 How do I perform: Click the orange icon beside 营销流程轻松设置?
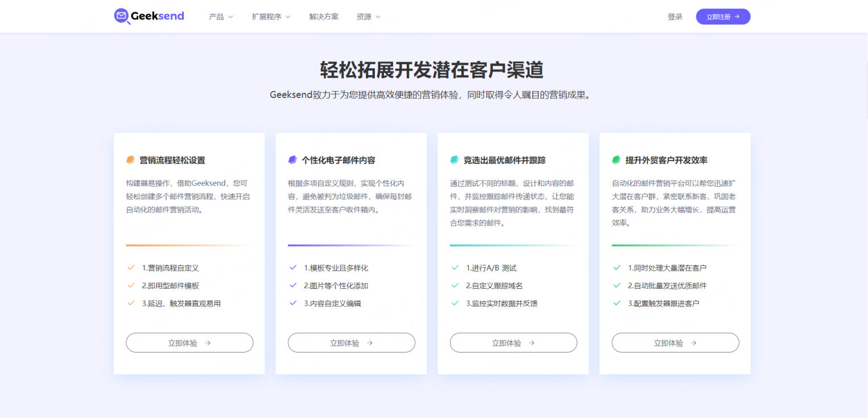130,160
